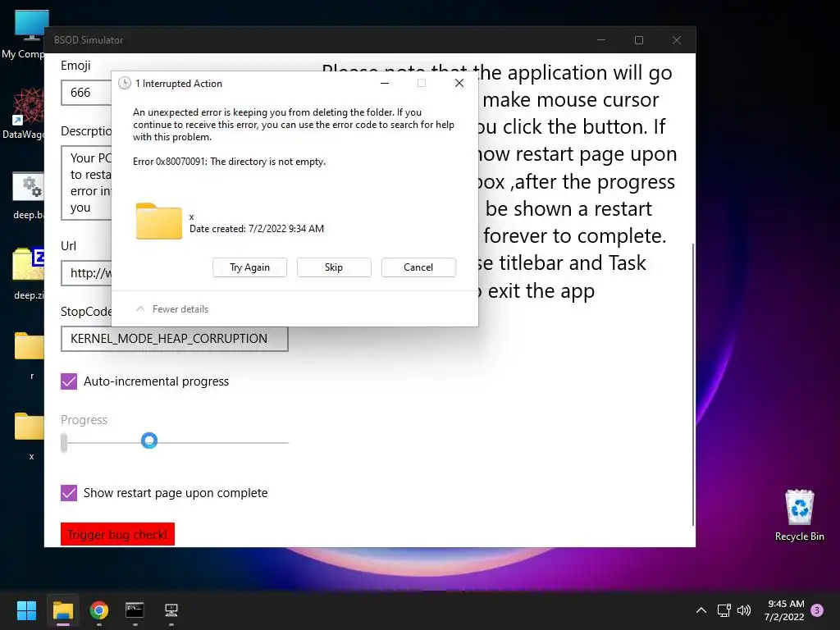Click Skip in the Interrupted Action dialog

pyautogui.click(x=334, y=267)
